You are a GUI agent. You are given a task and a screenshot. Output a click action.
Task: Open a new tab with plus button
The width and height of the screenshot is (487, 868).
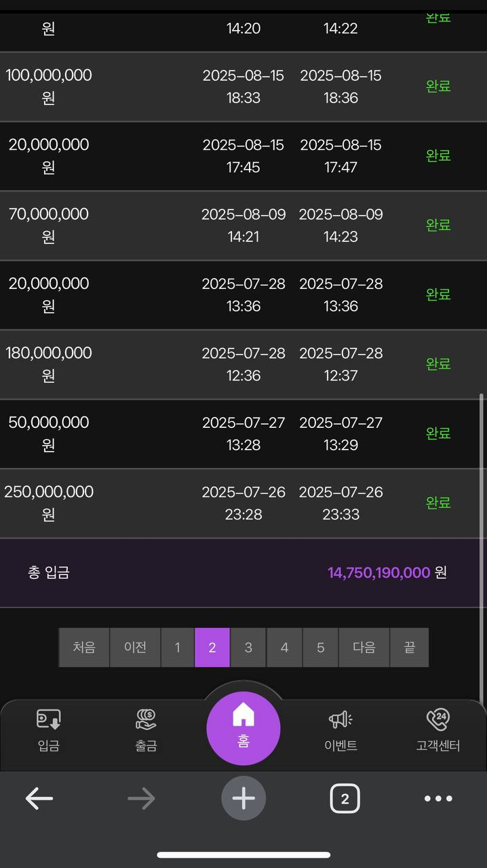[243, 799]
